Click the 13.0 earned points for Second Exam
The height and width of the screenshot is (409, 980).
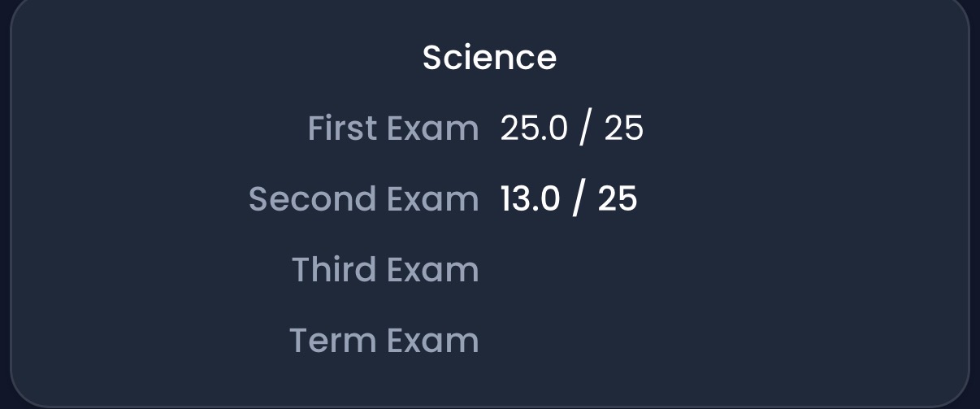point(530,199)
